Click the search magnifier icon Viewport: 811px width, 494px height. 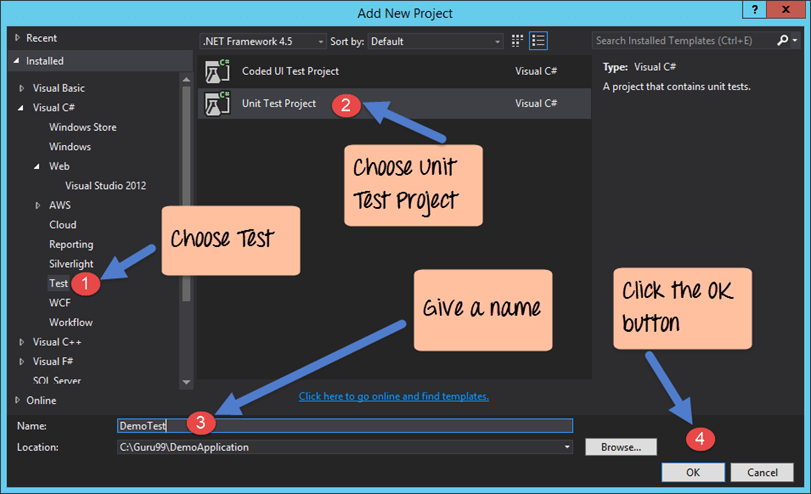[x=782, y=41]
